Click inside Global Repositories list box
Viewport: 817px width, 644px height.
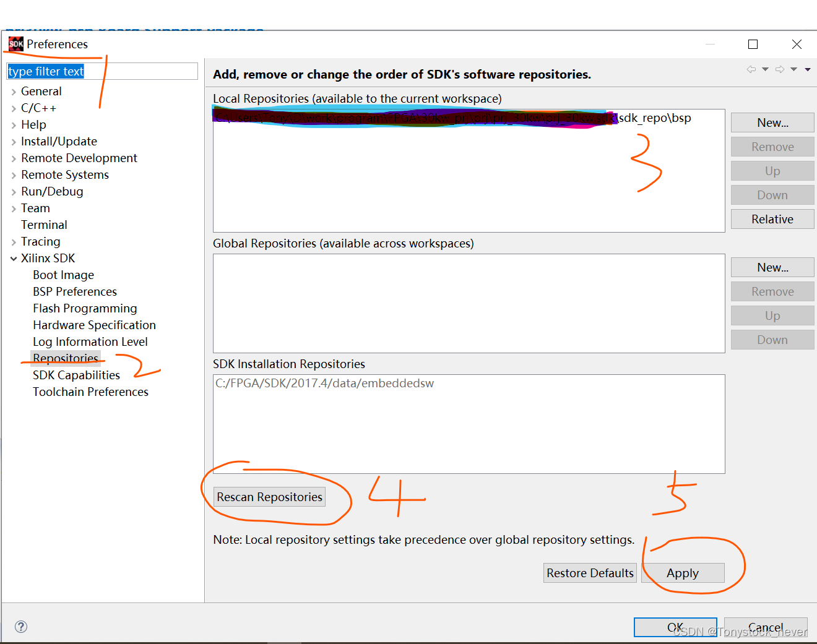[x=469, y=303]
